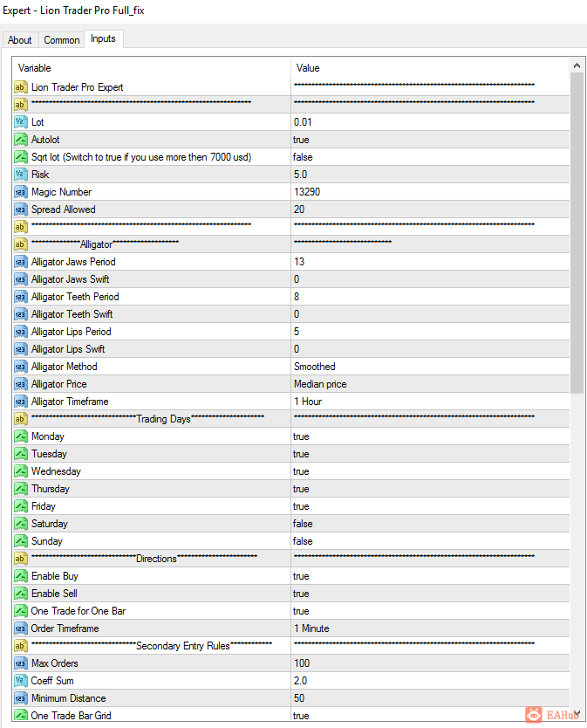Switch to the About tab

click(x=20, y=40)
